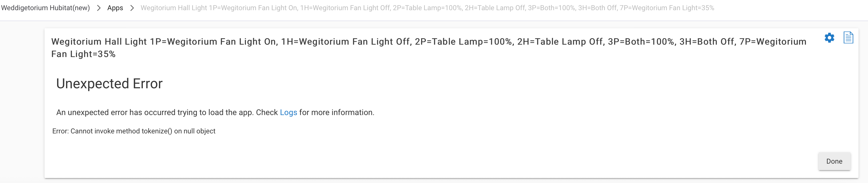This screenshot has width=868, height=183.
Task: Click the Done button
Action: point(834,161)
